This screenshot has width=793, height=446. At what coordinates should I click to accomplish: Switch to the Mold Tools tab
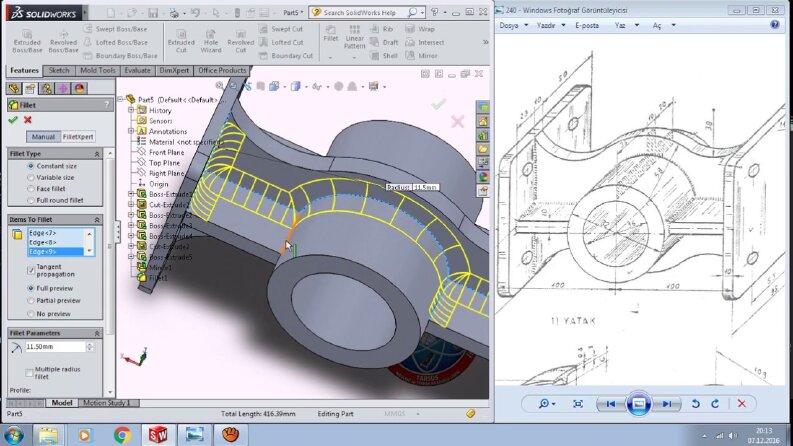pos(98,71)
